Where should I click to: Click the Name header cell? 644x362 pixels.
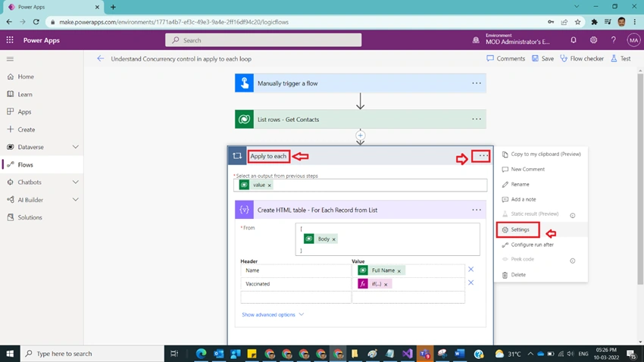pyautogui.click(x=295, y=270)
